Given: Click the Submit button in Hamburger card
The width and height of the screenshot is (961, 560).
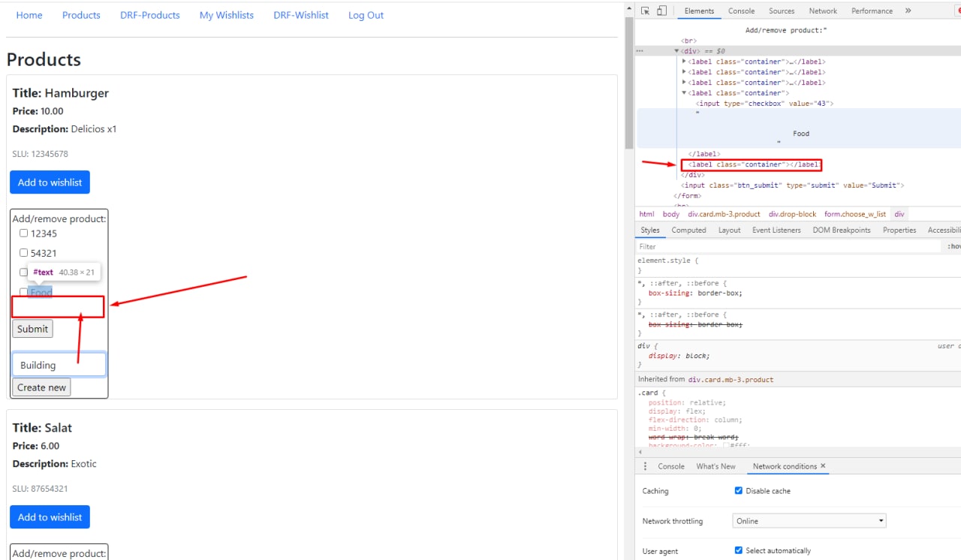Looking at the screenshot, I should point(32,329).
